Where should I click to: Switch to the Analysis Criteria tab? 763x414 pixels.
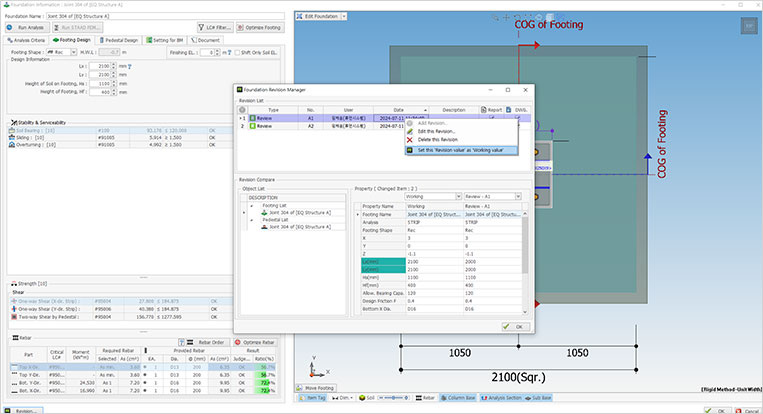point(26,40)
